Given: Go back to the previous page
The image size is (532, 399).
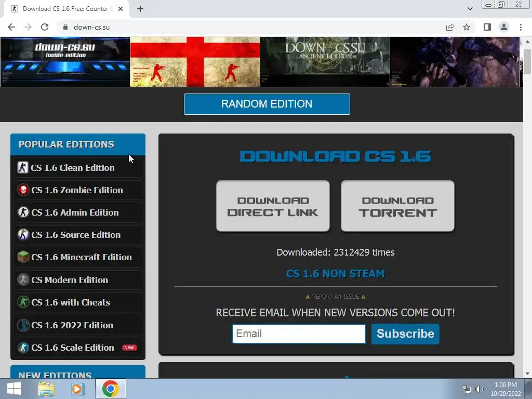Looking at the screenshot, I should [x=11, y=27].
